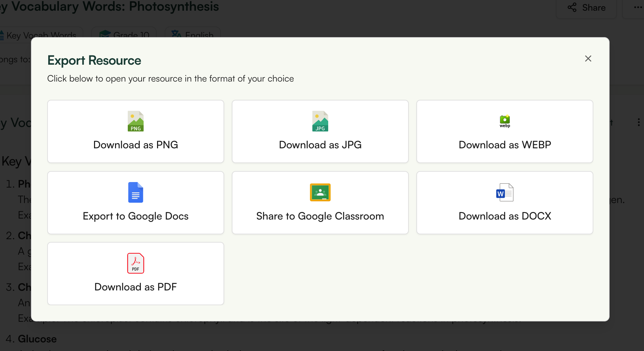Click the Google Docs icon
This screenshot has width=644, height=351.
click(136, 192)
